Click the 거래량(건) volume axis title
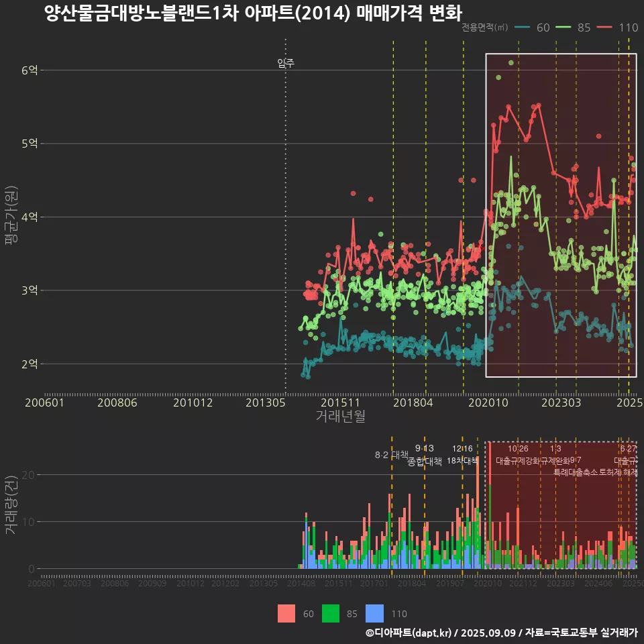 (11, 505)
